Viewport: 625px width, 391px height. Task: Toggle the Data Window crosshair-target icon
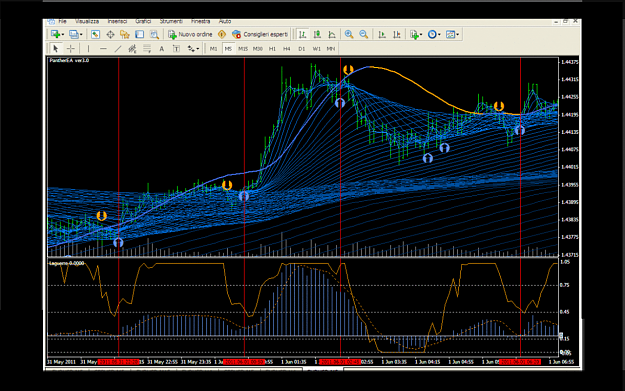coord(110,35)
